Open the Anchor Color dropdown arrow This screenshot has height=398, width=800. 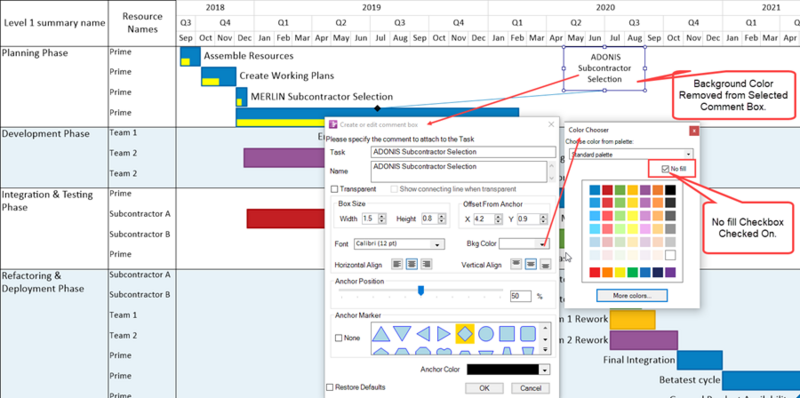[545, 369]
